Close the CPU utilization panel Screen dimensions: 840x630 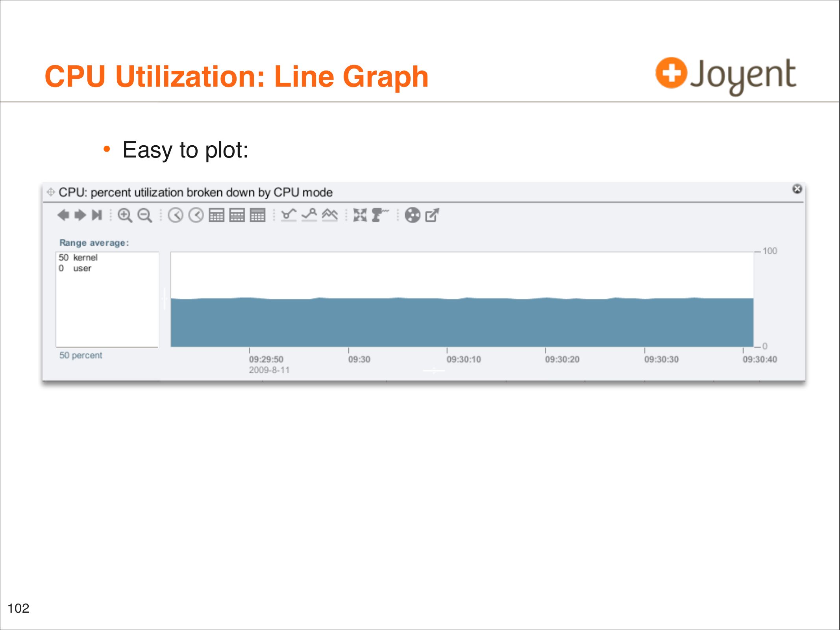pos(797,189)
